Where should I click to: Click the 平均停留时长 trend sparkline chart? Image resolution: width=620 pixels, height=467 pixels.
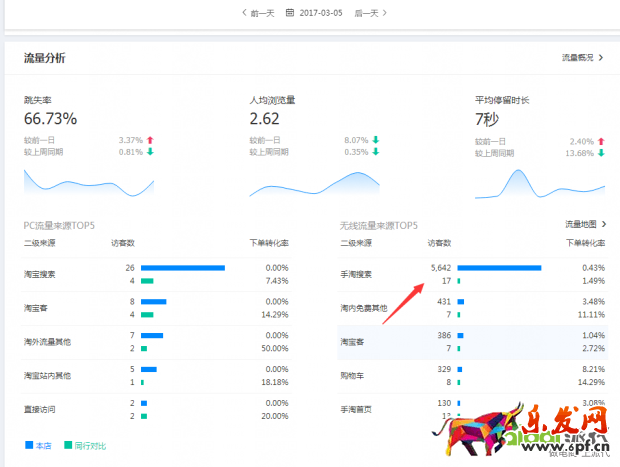(540, 184)
